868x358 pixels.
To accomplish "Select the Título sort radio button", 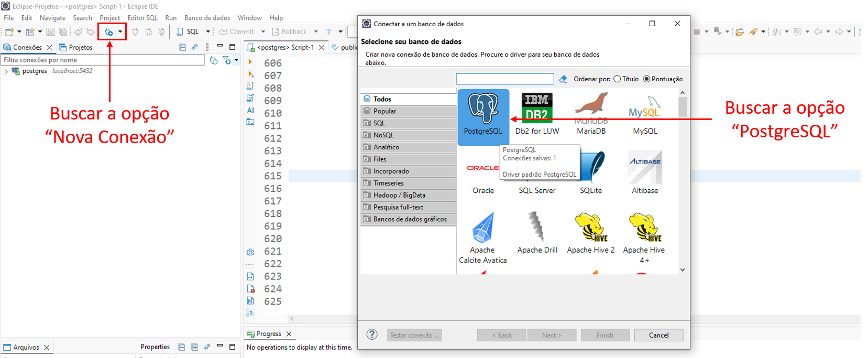I will (617, 79).
